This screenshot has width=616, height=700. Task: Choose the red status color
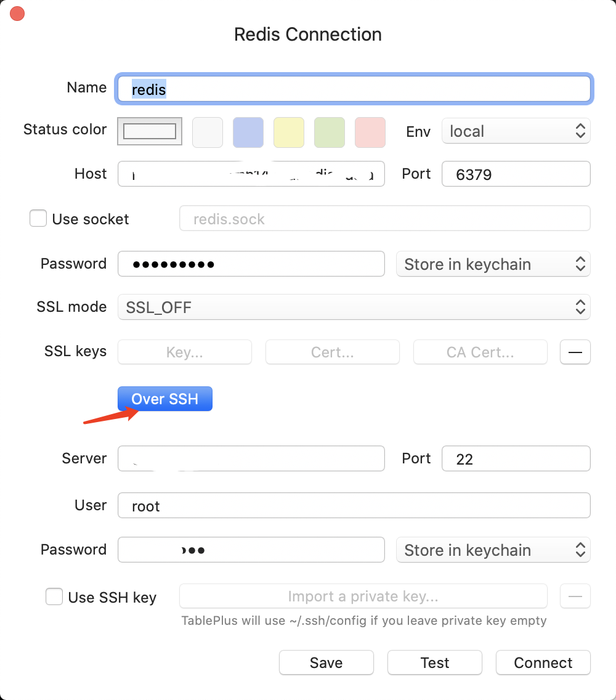click(370, 132)
